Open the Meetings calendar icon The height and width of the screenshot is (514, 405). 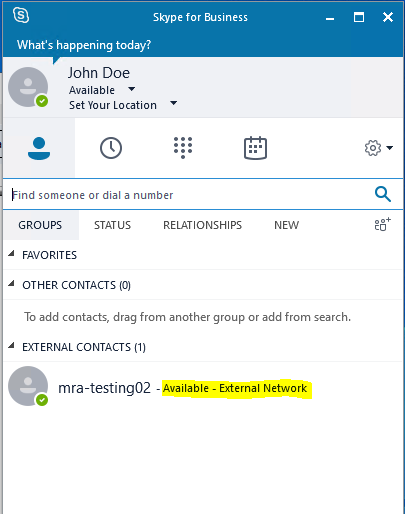tap(255, 148)
